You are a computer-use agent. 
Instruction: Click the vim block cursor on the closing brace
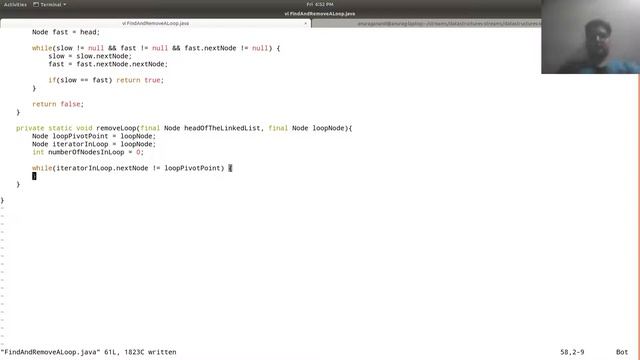pyautogui.click(x=34, y=176)
